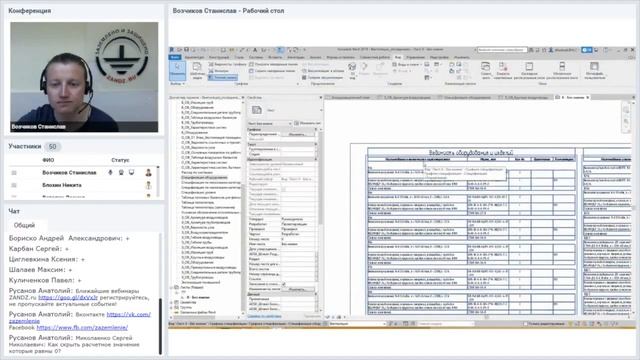The height and width of the screenshot is (360, 640).
Task: Close the active sheet view tab
Action: [x=588, y=98]
